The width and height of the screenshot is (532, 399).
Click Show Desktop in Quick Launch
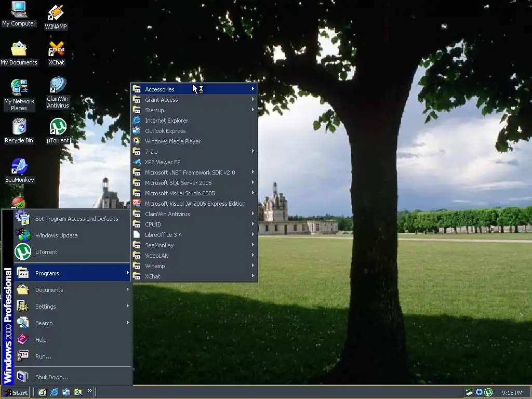pyautogui.click(x=42, y=392)
